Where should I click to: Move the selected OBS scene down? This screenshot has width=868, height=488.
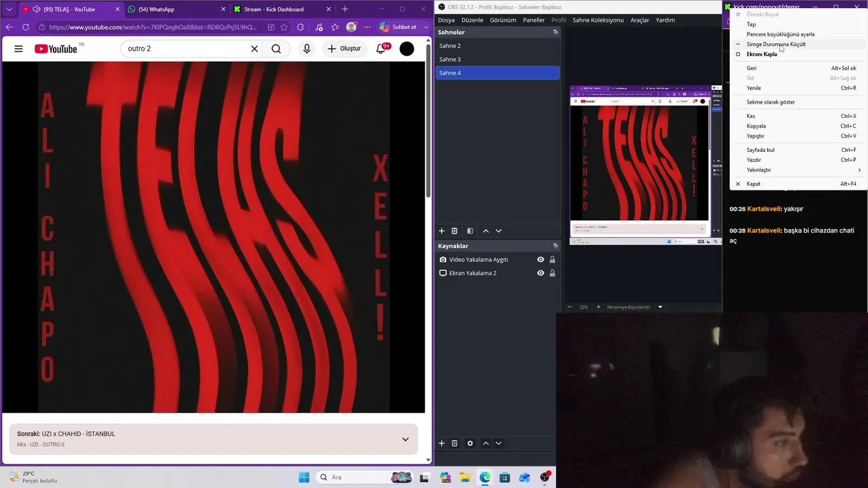click(x=498, y=231)
